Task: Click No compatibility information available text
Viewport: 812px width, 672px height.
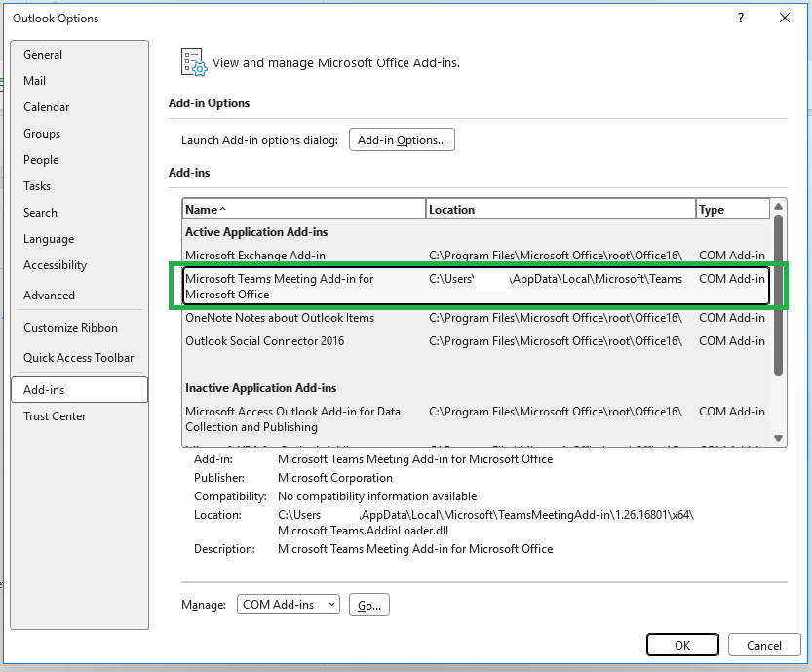Action: point(377,496)
